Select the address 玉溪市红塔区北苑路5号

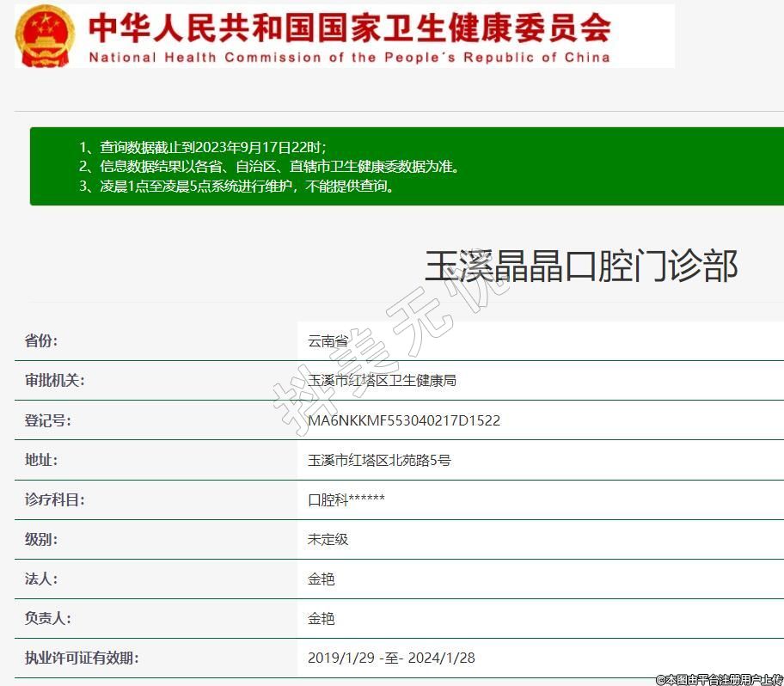379,460
